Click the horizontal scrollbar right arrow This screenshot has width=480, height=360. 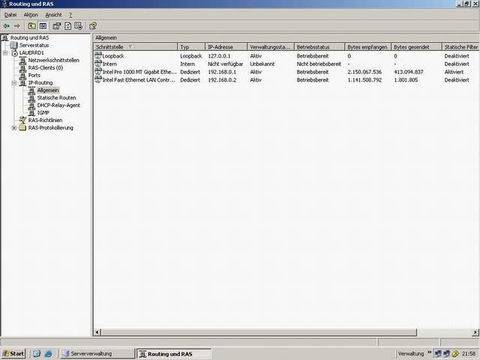pos(476,332)
